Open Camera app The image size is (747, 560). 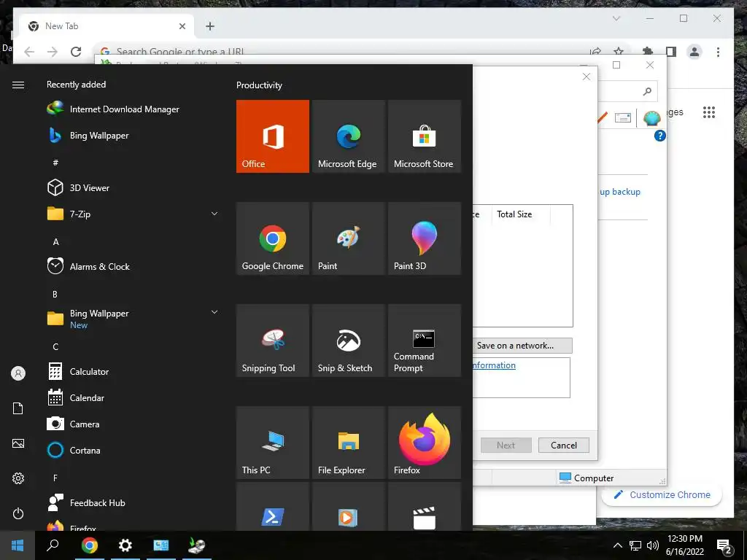click(74, 424)
